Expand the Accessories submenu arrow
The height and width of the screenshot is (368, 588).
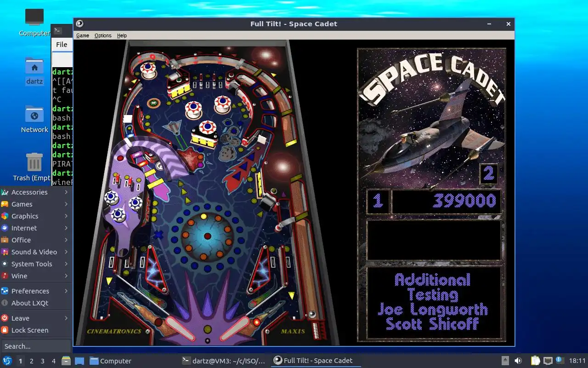(66, 192)
